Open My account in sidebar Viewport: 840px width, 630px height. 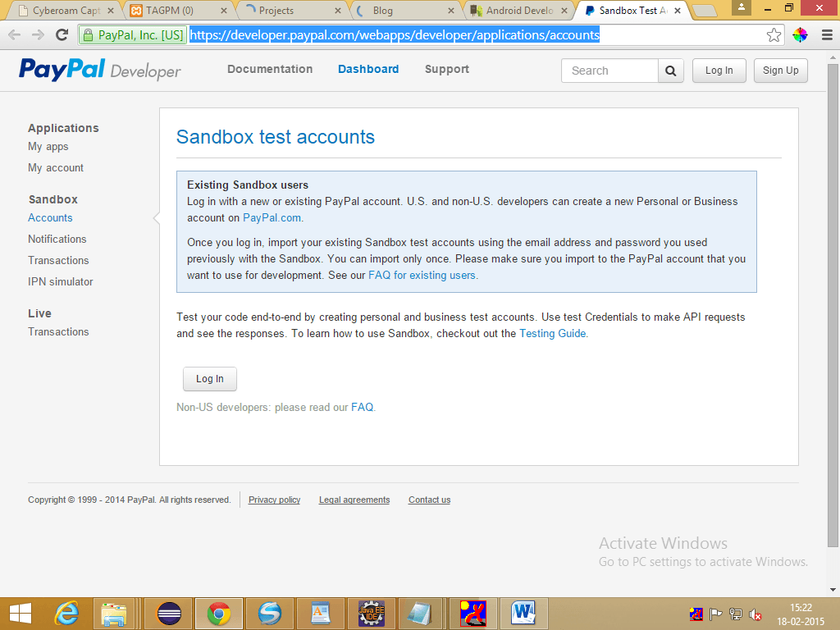pos(56,167)
